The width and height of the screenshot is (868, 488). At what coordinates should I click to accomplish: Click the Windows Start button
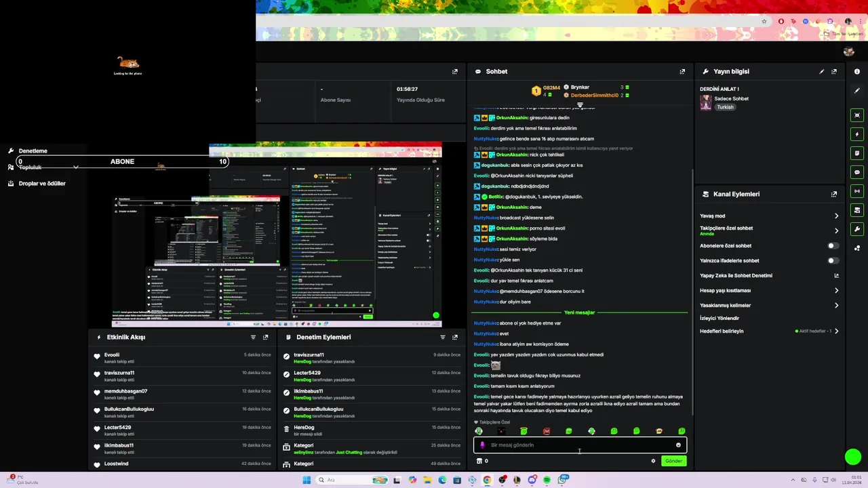307,480
